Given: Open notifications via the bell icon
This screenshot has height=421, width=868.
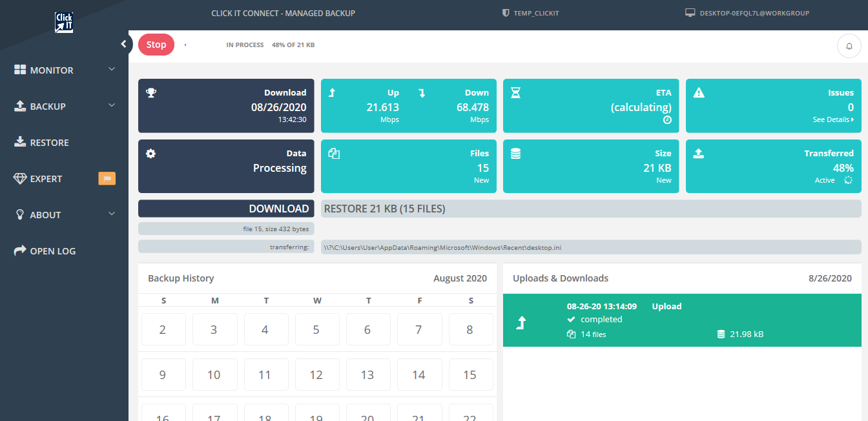Looking at the screenshot, I should pos(849,46).
